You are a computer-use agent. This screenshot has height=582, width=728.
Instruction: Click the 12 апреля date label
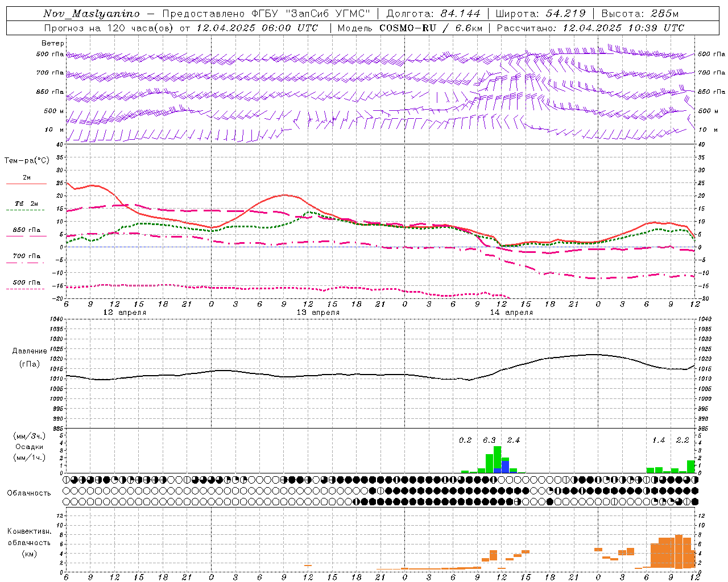pyautogui.click(x=125, y=313)
